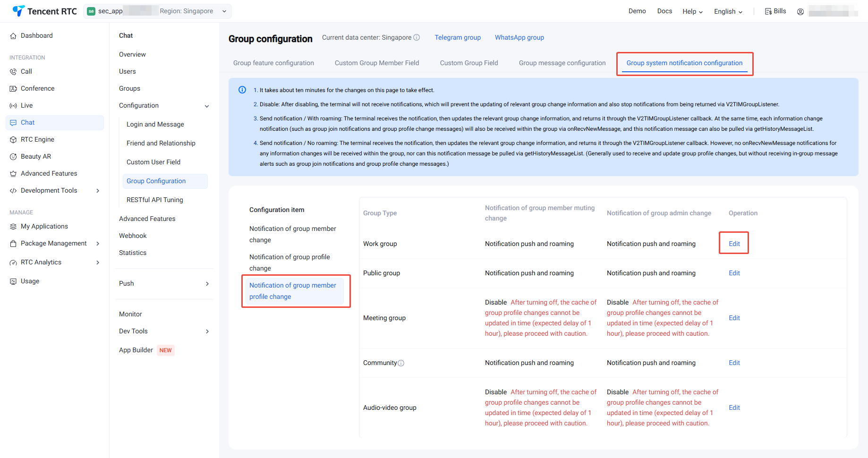Click the Dashboard home icon
Viewport: 868px width, 458px height.
(x=13, y=36)
